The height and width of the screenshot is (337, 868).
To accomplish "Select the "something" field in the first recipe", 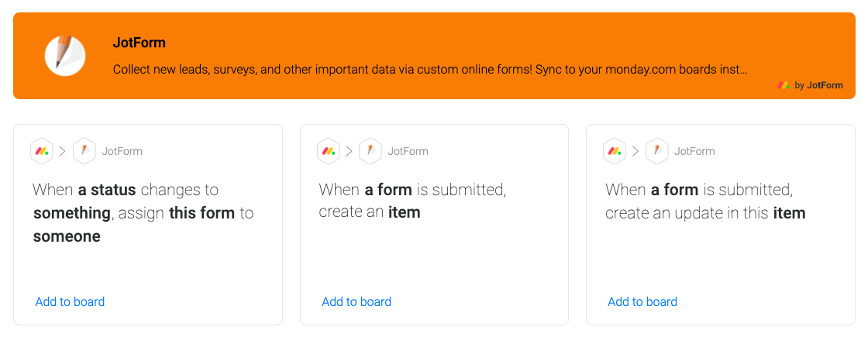I will [72, 213].
